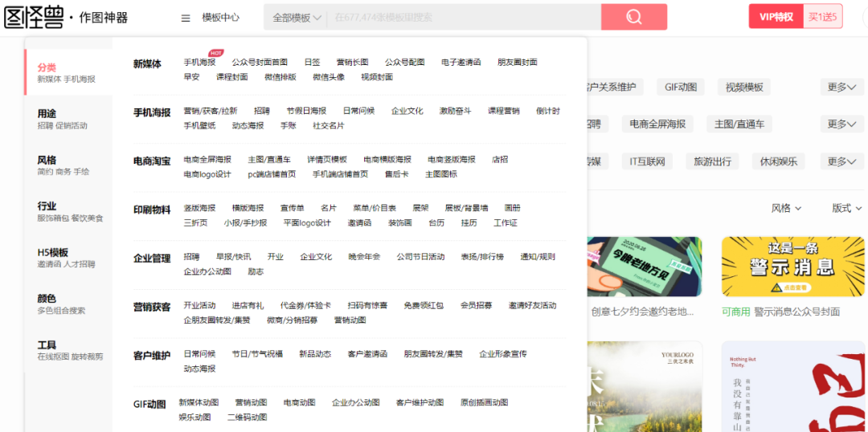The image size is (868, 432).
Task: Open the 警示消息公众号封面 title link
Action: (796, 312)
